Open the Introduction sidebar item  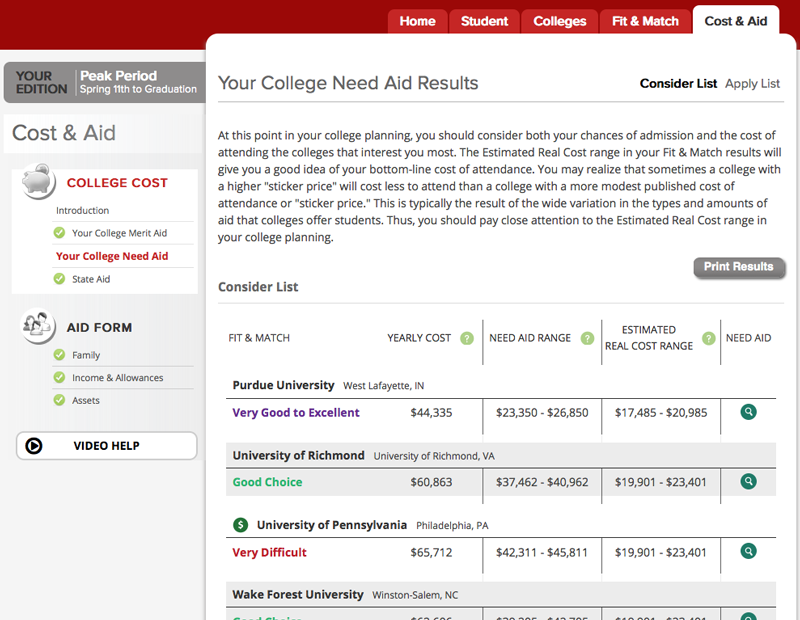pyautogui.click(x=82, y=211)
